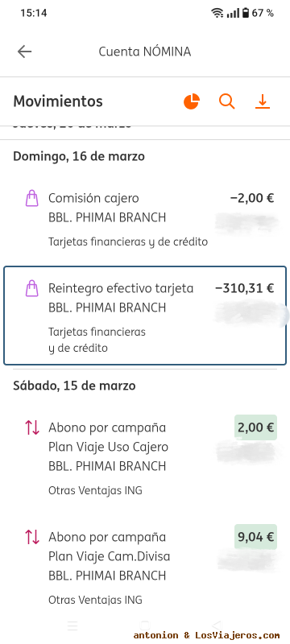The height and width of the screenshot is (644, 290).
Task: Tap the −310,31 € amount
Action: click(244, 288)
